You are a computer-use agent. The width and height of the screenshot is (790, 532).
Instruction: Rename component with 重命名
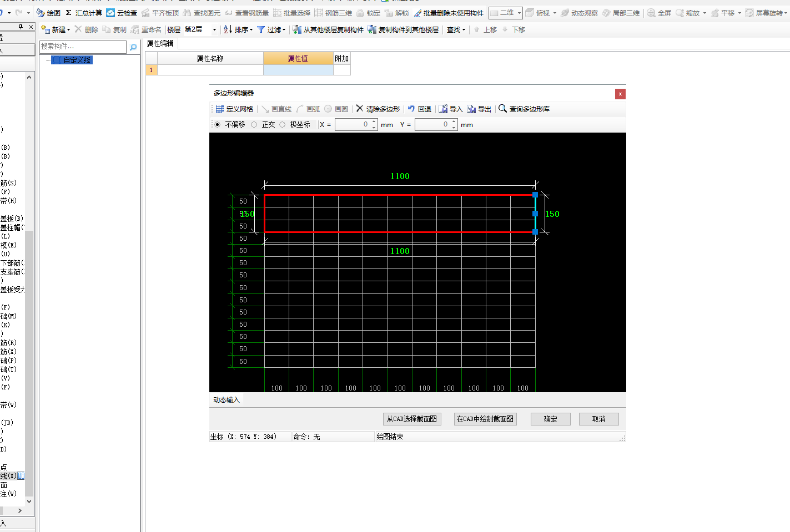pos(147,29)
